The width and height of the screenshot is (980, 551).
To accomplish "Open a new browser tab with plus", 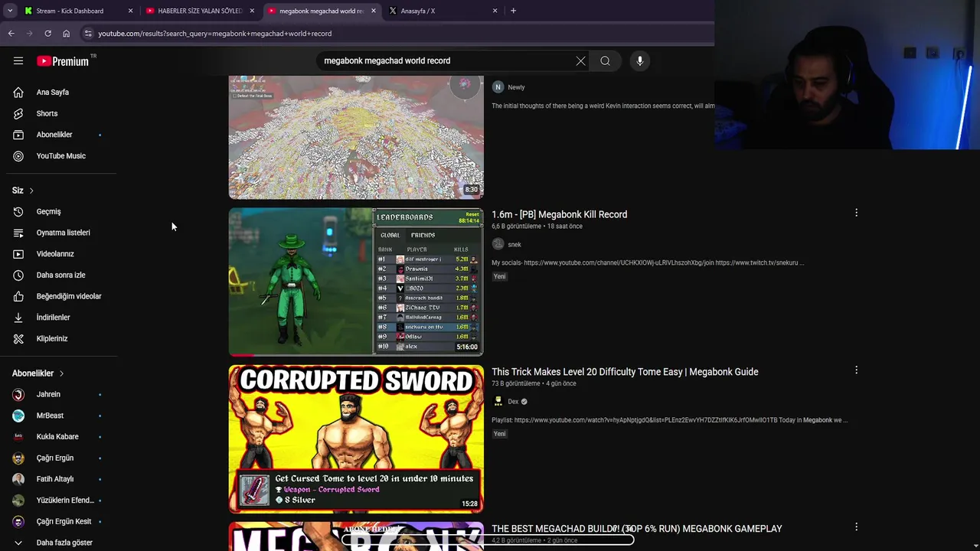I will pos(513,11).
